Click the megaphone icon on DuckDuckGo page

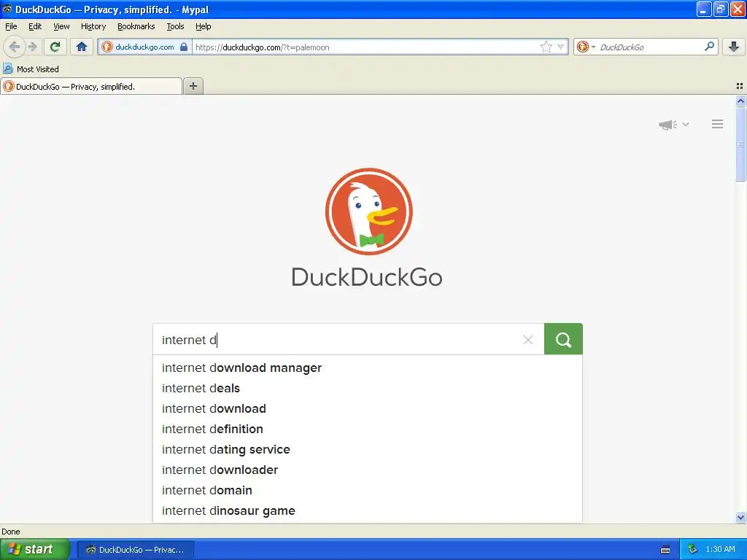668,125
